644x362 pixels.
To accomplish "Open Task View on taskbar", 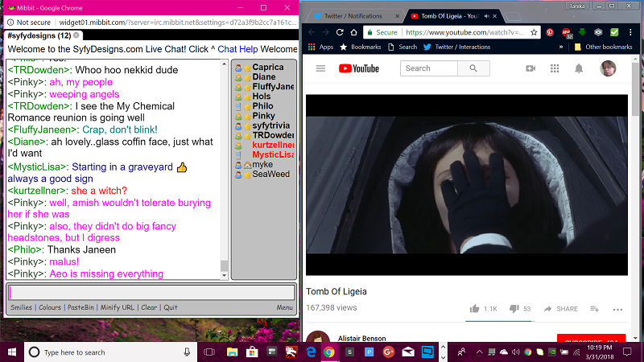I will click(x=209, y=352).
